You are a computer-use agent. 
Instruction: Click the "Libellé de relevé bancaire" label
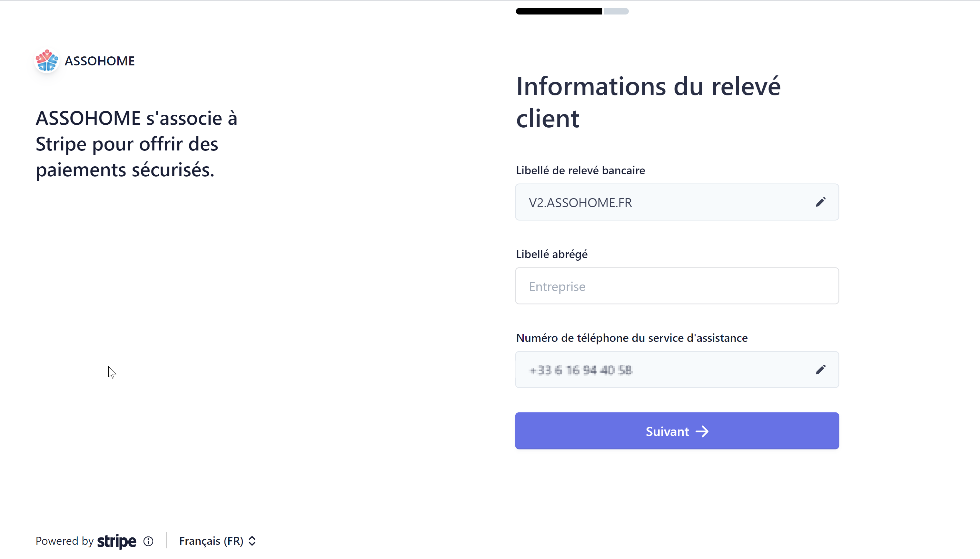click(580, 170)
